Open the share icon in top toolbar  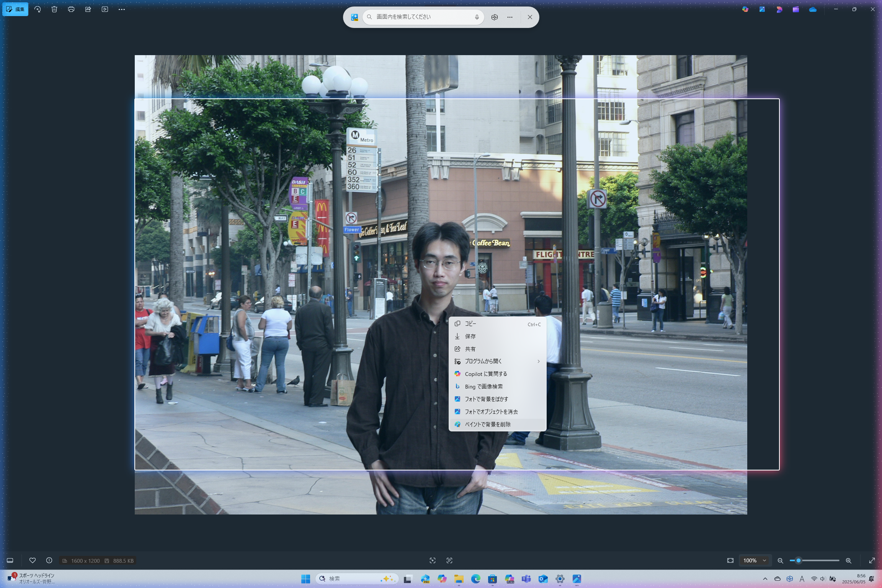tap(88, 9)
